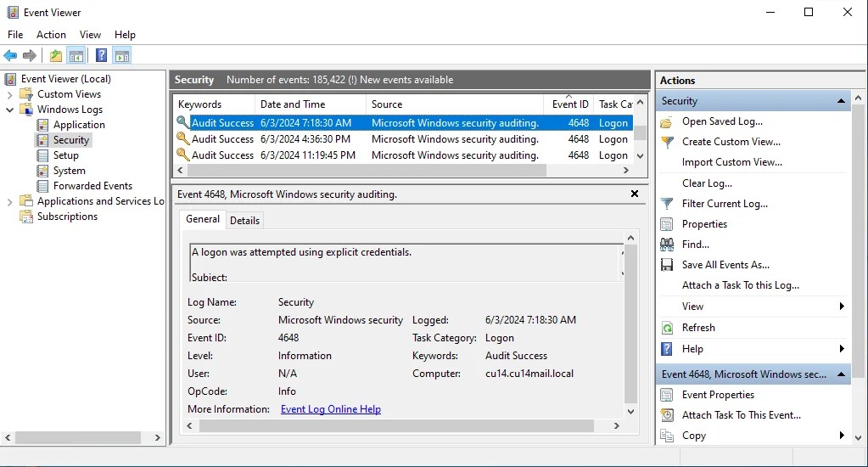Toggle the Show/Hide Console Tree icon
Viewport: 868px width, 467px height.
pos(76,55)
